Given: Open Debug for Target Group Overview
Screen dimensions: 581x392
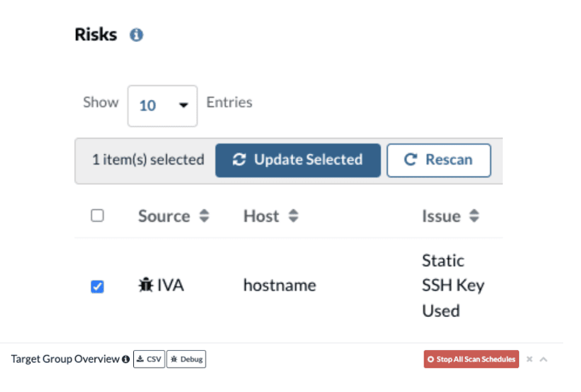Looking at the screenshot, I should [186, 359].
